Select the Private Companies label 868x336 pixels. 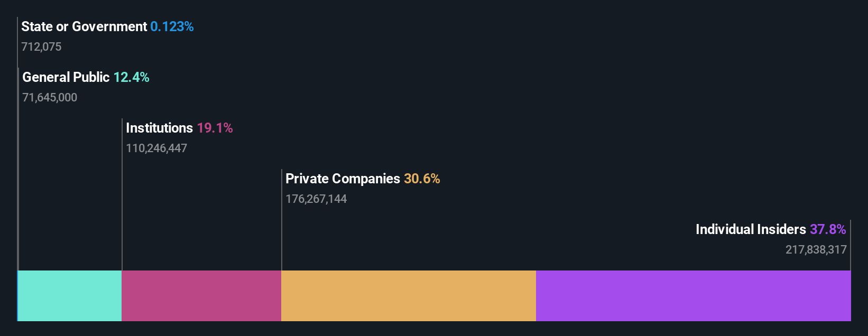coord(343,179)
